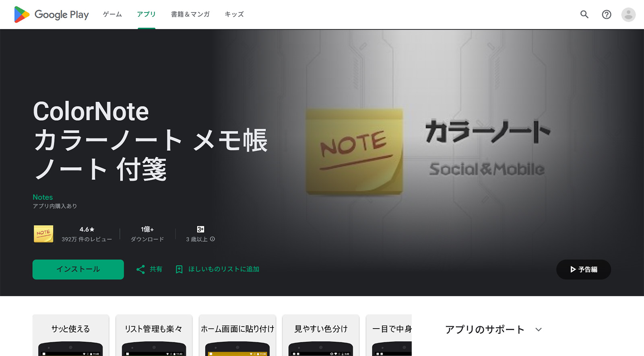Open the サッと使える screenshot
This screenshot has width=644, height=356.
click(x=71, y=335)
